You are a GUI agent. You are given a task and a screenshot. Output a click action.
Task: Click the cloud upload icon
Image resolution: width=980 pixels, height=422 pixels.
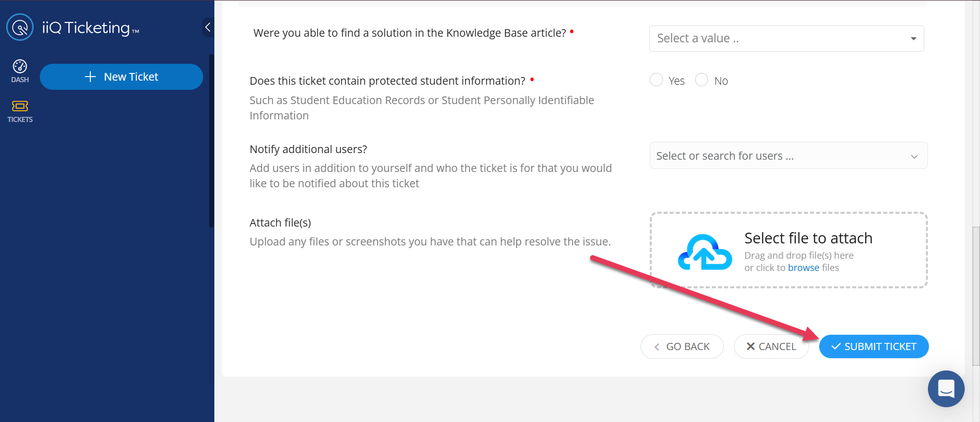point(705,252)
